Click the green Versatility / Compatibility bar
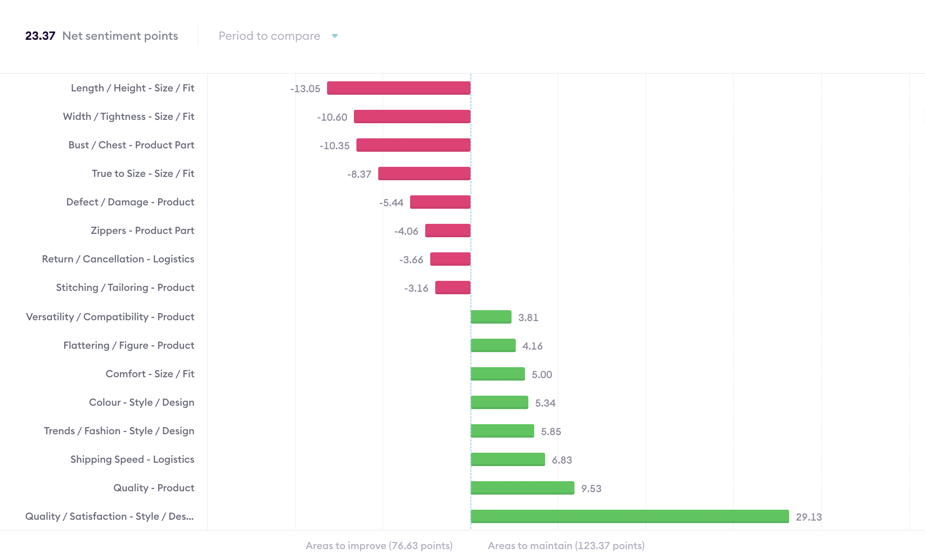 point(491,317)
